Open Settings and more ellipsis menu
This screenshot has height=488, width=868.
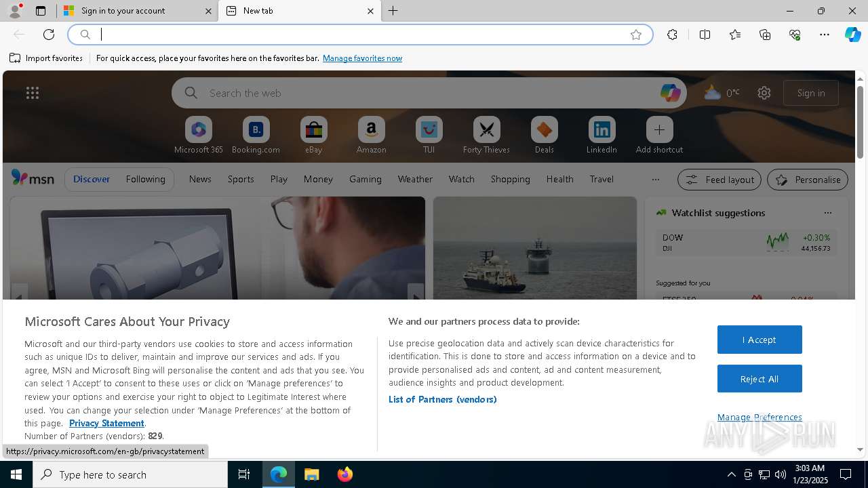coord(825,35)
